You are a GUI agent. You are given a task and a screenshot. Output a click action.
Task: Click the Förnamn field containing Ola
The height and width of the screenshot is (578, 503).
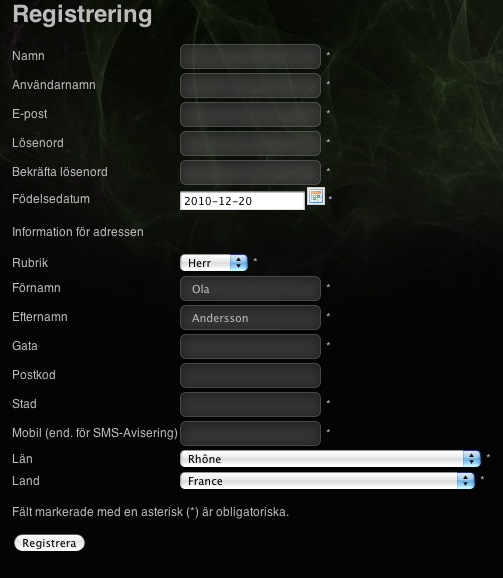(250, 289)
